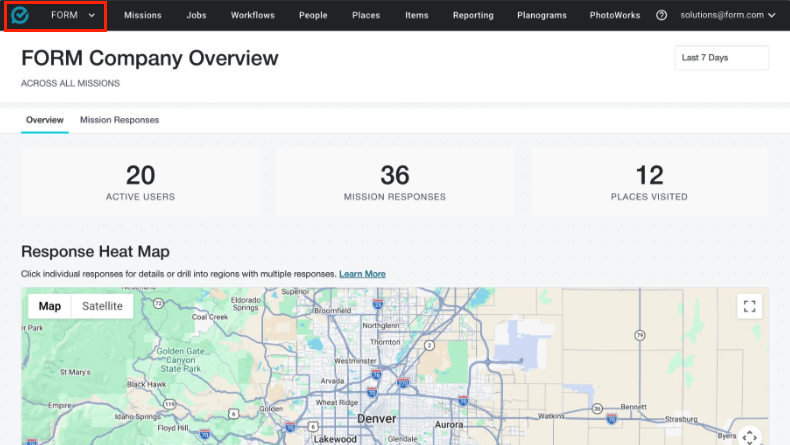Open Planograms from the top navigation

coord(542,15)
